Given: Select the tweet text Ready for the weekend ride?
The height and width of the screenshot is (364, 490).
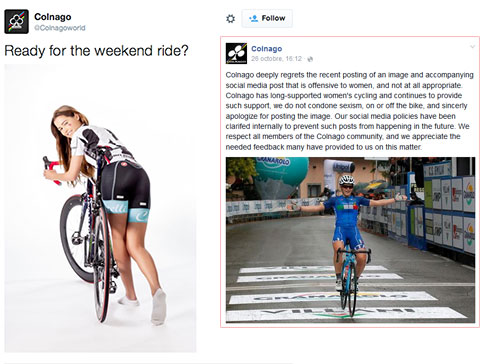Looking at the screenshot, I should pos(96,51).
